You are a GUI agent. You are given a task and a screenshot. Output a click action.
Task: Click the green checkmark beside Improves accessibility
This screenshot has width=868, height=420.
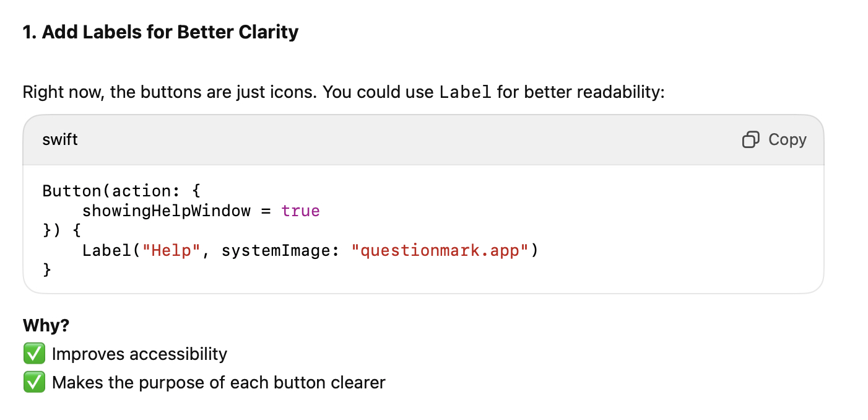[34, 353]
